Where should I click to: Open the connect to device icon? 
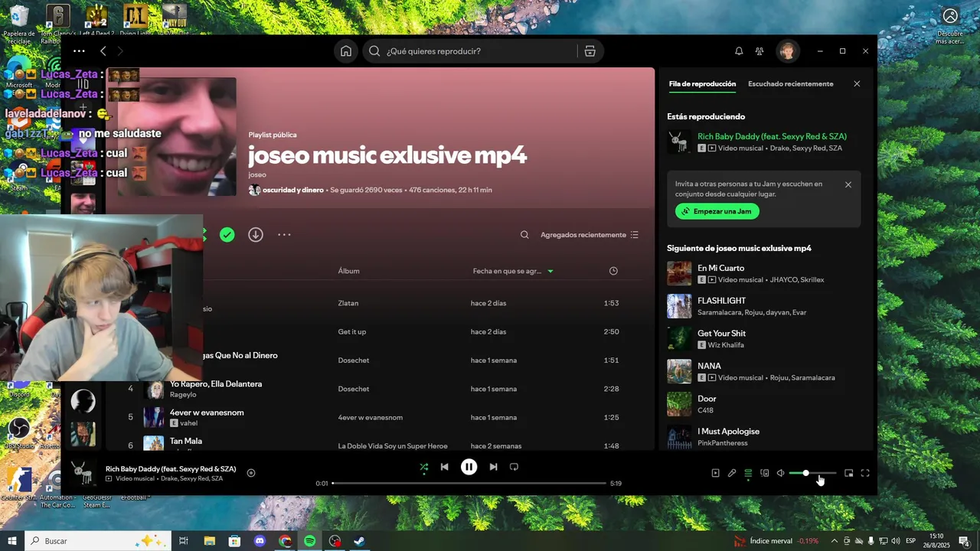[x=764, y=473]
